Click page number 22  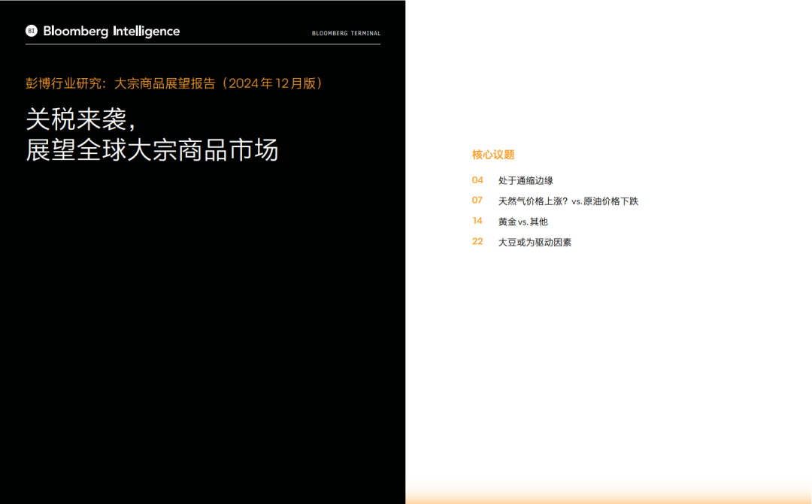(x=477, y=242)
